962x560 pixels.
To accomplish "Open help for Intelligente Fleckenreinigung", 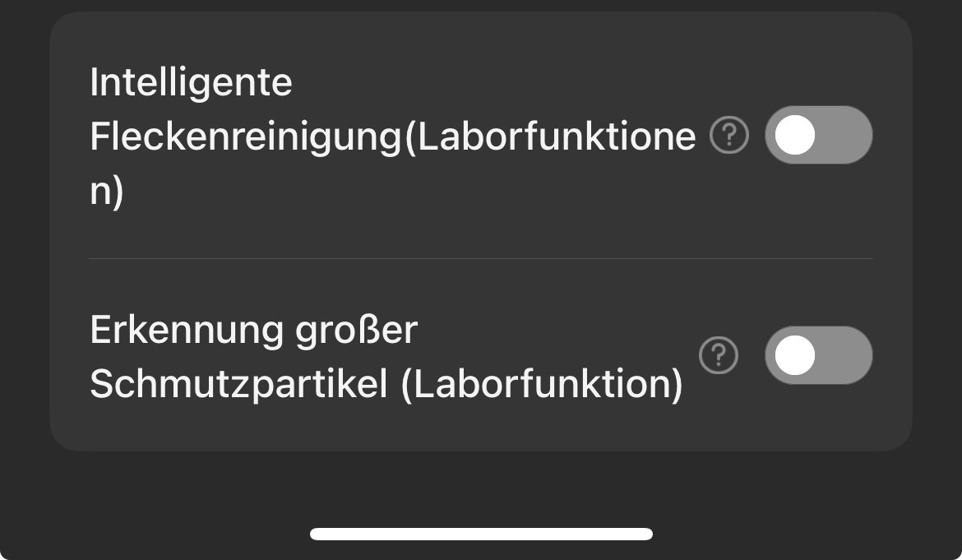I will tap(728, 135).
